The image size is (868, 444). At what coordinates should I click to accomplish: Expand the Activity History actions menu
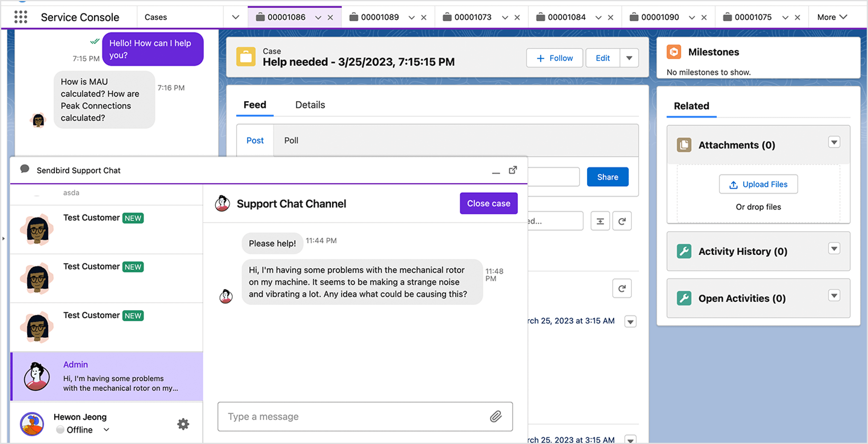[834, 249]
